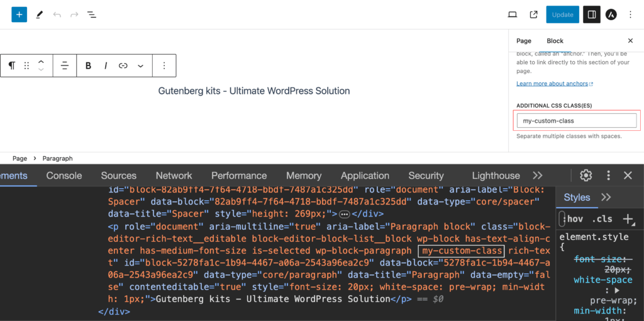Open the Document Overview list view
This screenshot has width=644, height=321.
click(x=91, y=14)
